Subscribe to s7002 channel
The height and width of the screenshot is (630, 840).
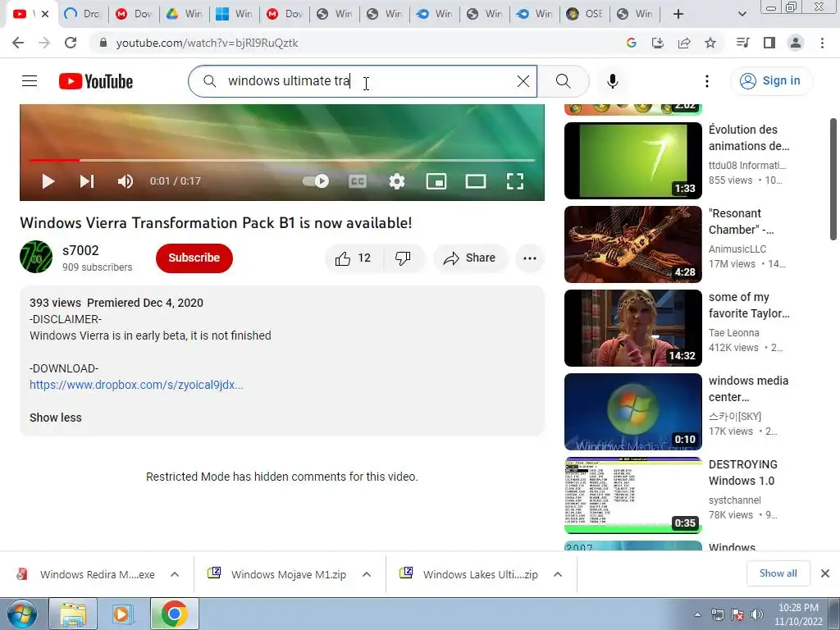[x=194, y=258]
